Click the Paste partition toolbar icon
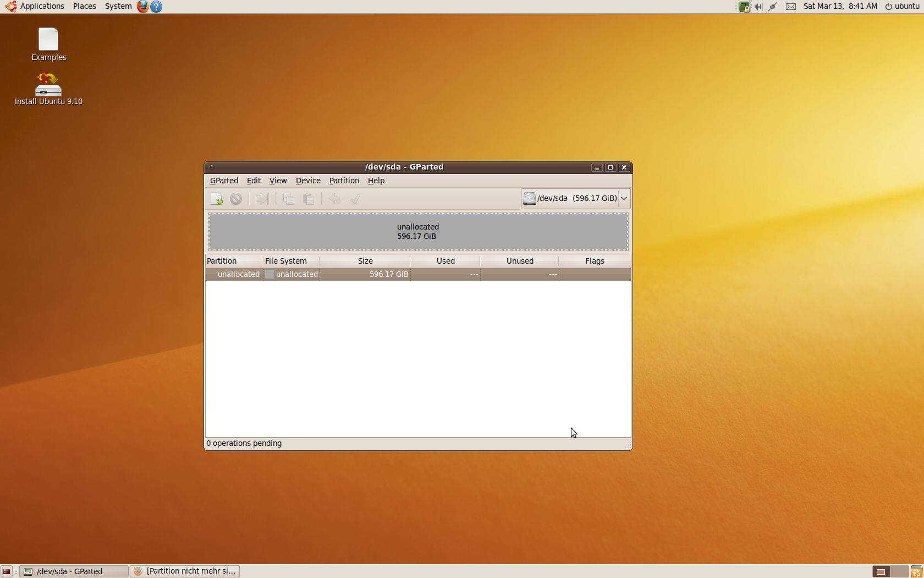Screen dimensions: 924x578 pyautogui.click(x=309, y=199)
